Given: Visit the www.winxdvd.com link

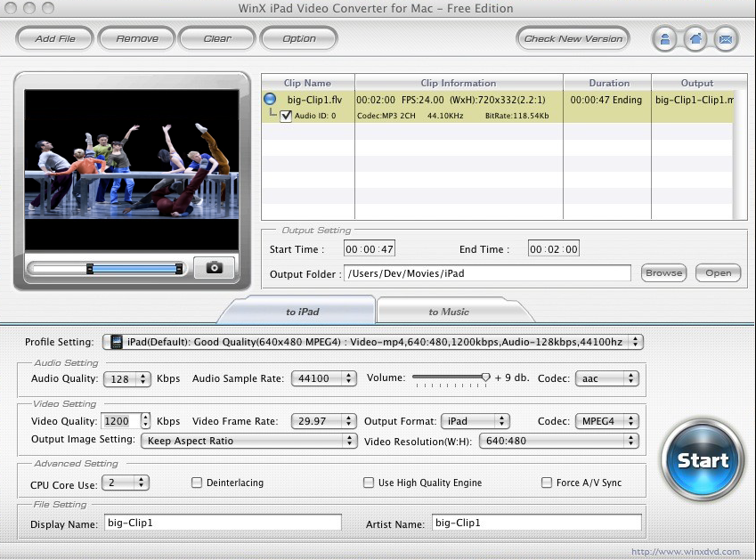Looking at the screenshot, I should (x=685, y=551).
